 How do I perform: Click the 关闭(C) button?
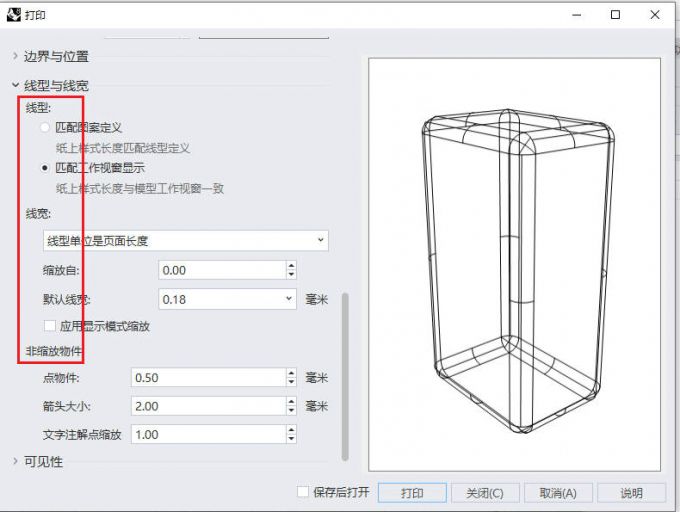[485, 493]
